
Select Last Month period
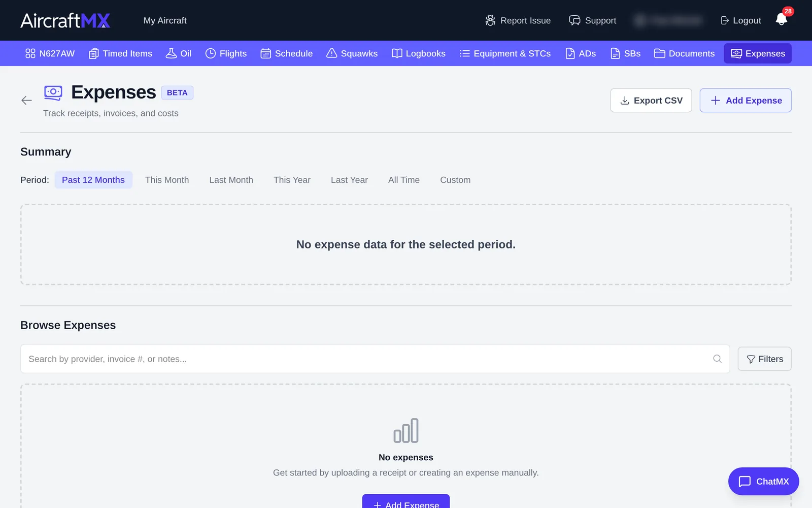231,180
